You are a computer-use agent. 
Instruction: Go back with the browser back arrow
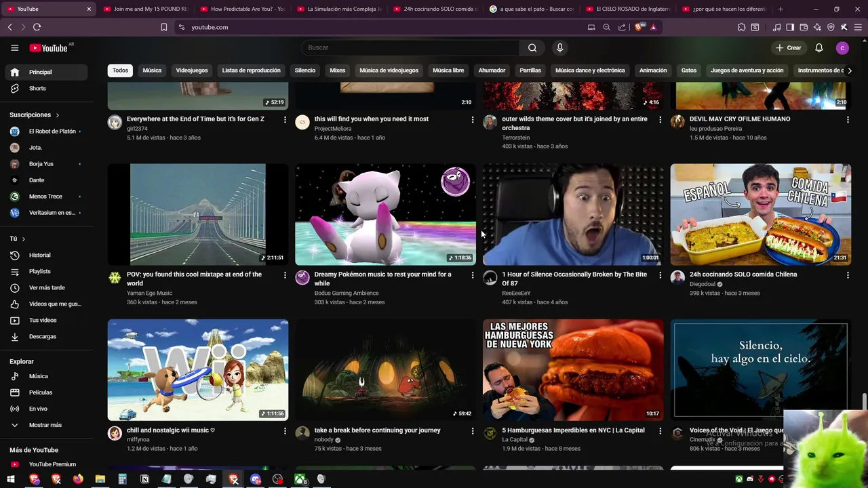(x=9, y=27)
